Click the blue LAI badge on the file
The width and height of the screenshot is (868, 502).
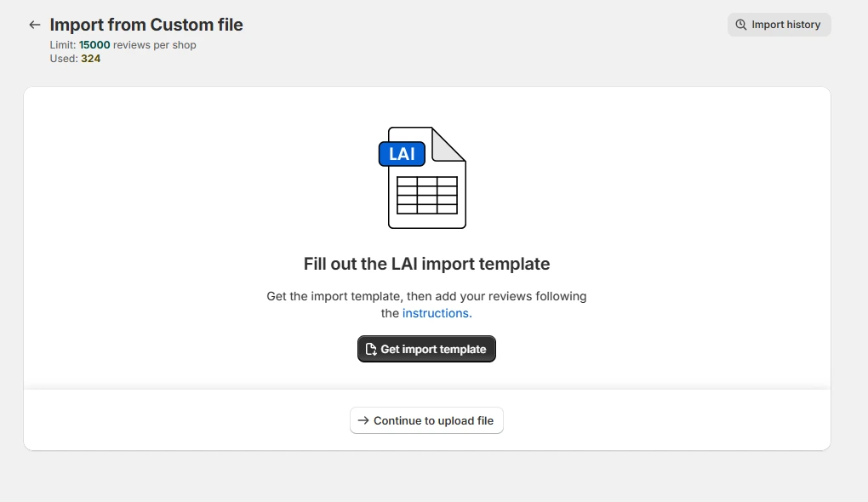(x=402, y=154)
